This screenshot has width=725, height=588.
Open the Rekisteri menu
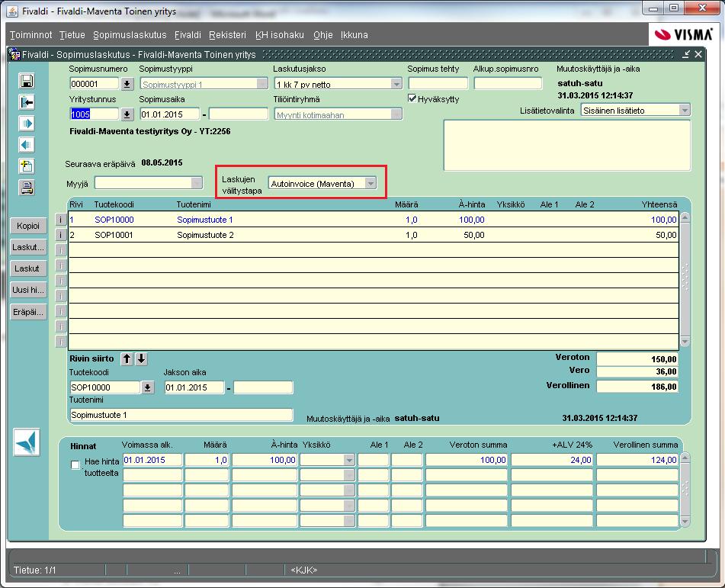[227, 35]
